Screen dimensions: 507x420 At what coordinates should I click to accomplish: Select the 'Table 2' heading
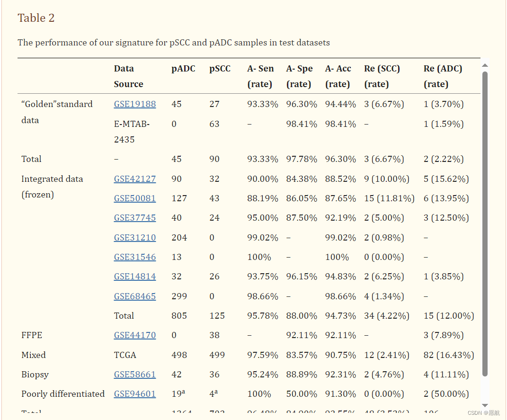point(36,18)
